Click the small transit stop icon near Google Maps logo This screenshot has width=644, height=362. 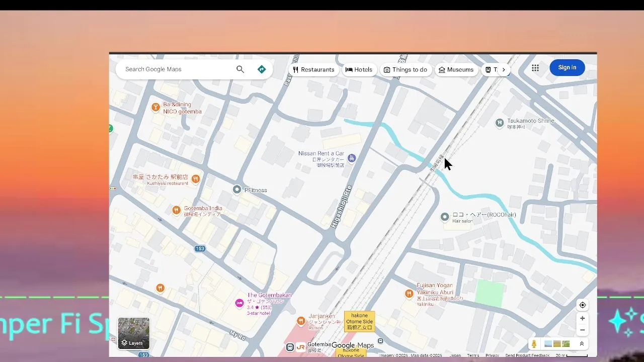click(380, 341)
